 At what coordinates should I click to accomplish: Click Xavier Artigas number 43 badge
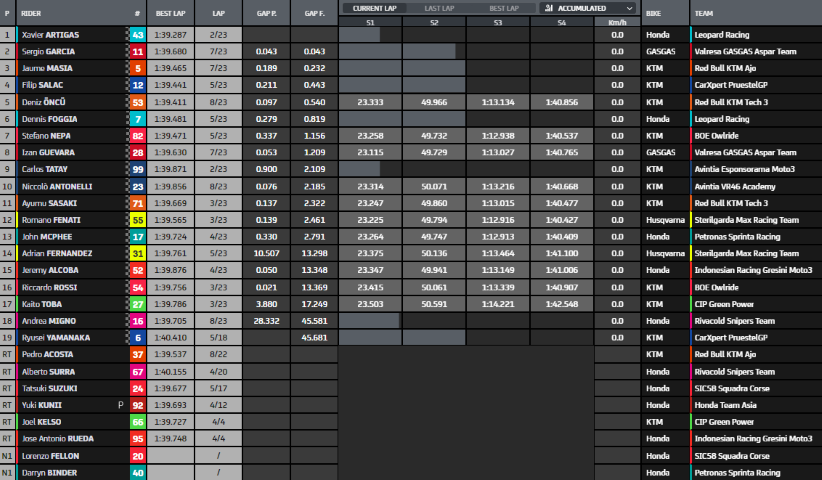[x=137, y=34]
